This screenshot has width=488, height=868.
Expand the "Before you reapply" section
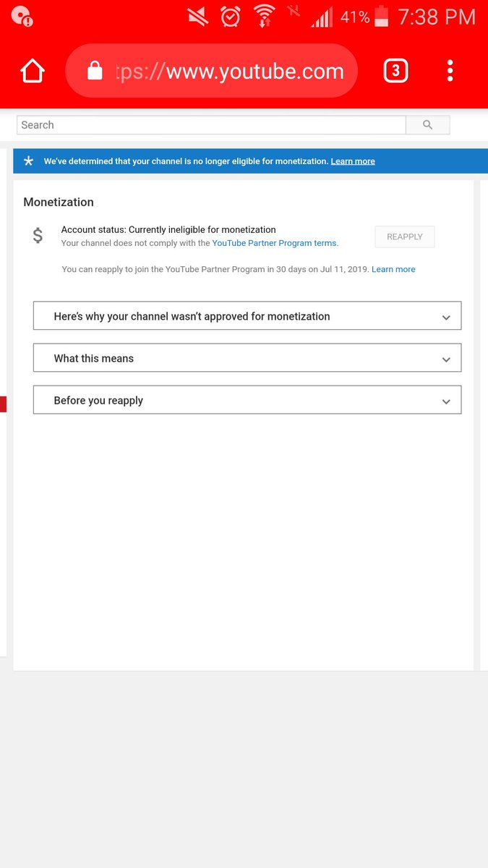tap(247, 400)
